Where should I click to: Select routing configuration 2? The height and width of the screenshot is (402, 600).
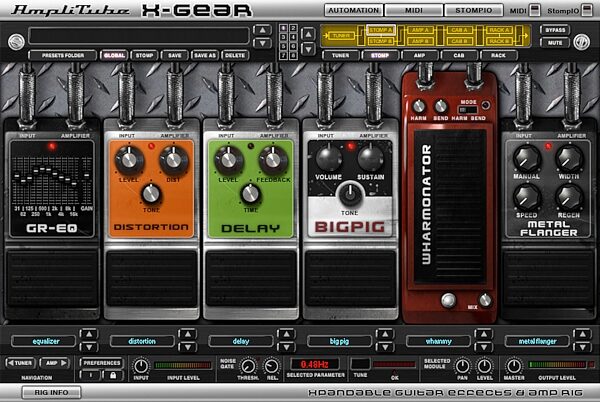(293, 28)
